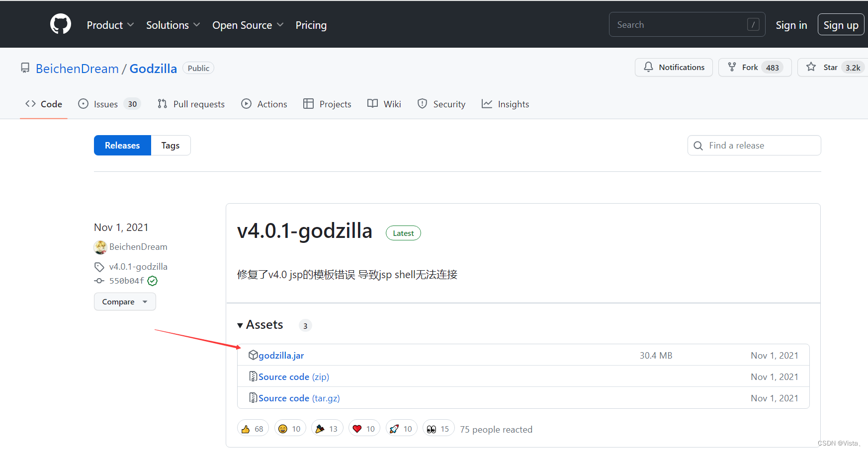Click the Security shield icon
Screen dimensions: 868x451
422,104
